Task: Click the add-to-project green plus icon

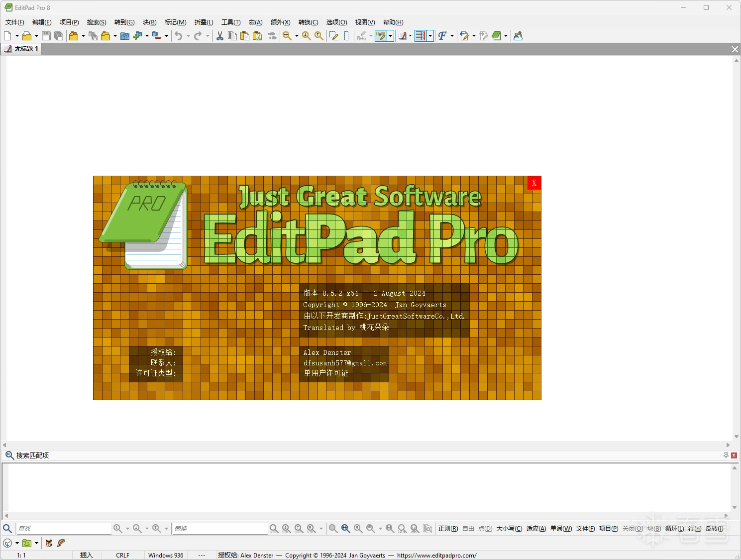Action: (137, 36)
